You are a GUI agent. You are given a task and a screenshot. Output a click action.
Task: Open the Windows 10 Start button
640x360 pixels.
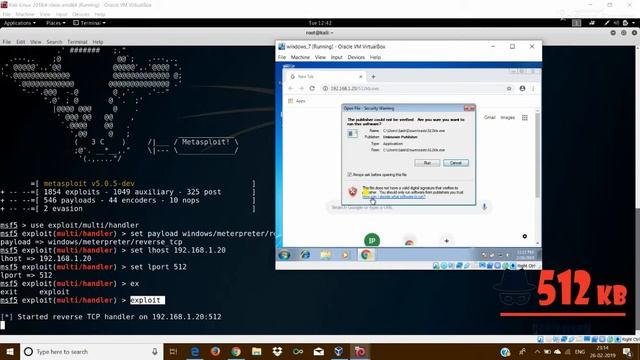pyautogui.click(x=10, y=351)
